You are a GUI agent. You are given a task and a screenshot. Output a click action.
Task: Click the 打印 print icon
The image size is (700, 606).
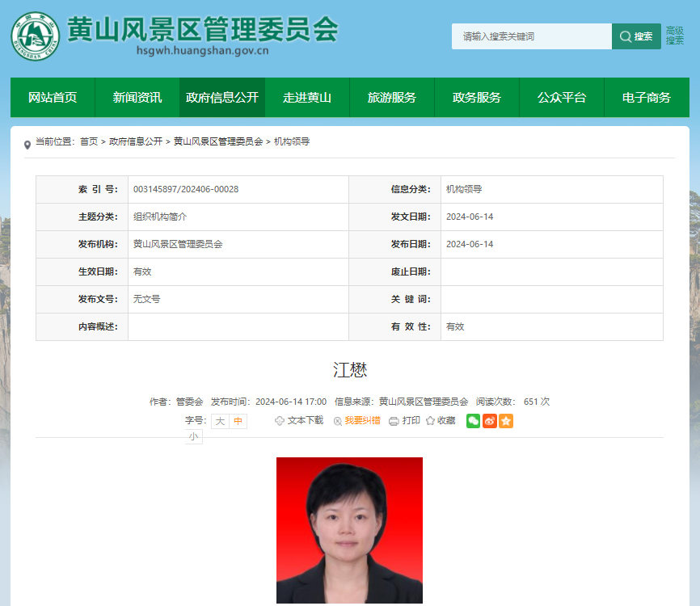[x=394, y=421]
